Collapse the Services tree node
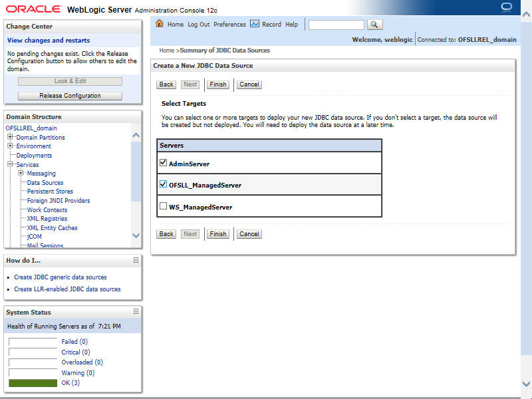 tap(10, 164)
